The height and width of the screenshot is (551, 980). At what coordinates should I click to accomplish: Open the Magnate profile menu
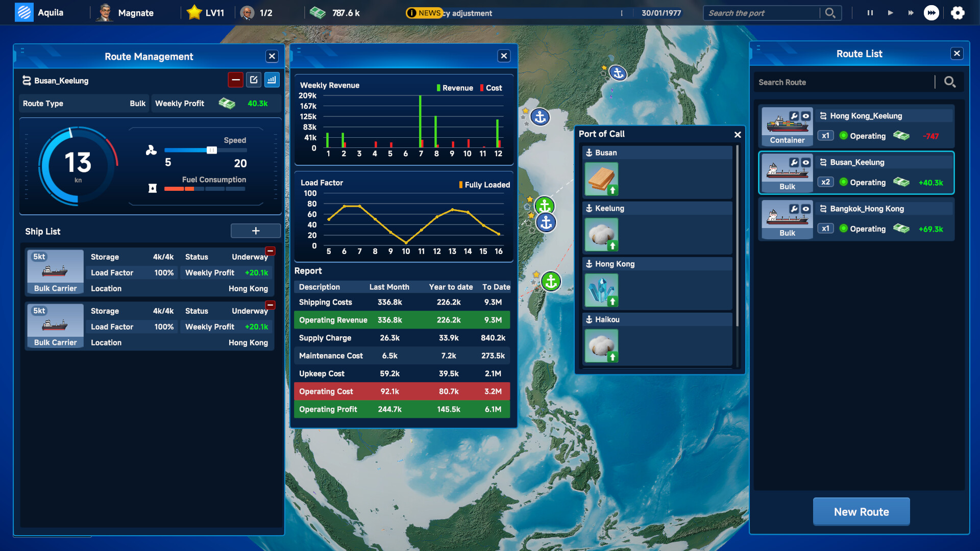pyautogui.click(x=125, y=13)
